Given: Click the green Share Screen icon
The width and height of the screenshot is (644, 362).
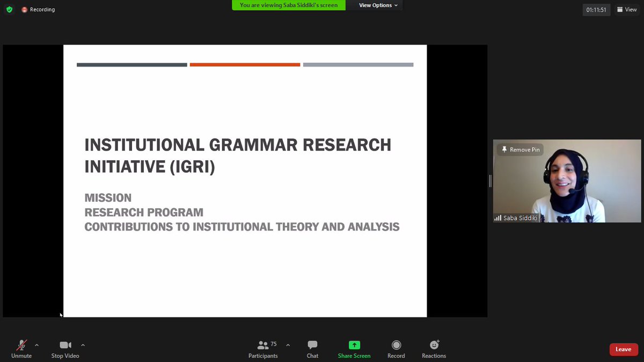Looking at the screenshot, I should click(x=354, y=345).
